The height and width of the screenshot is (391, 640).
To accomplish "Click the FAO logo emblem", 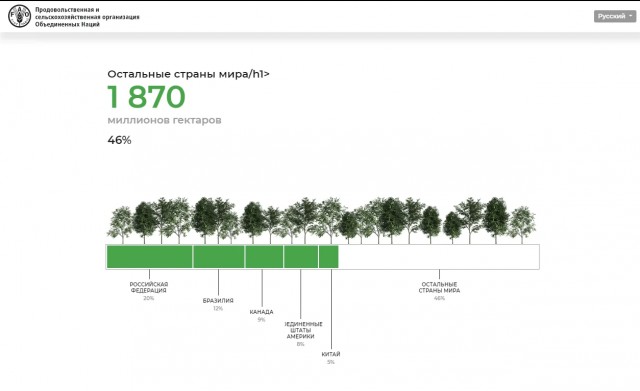I will [19, 16].
